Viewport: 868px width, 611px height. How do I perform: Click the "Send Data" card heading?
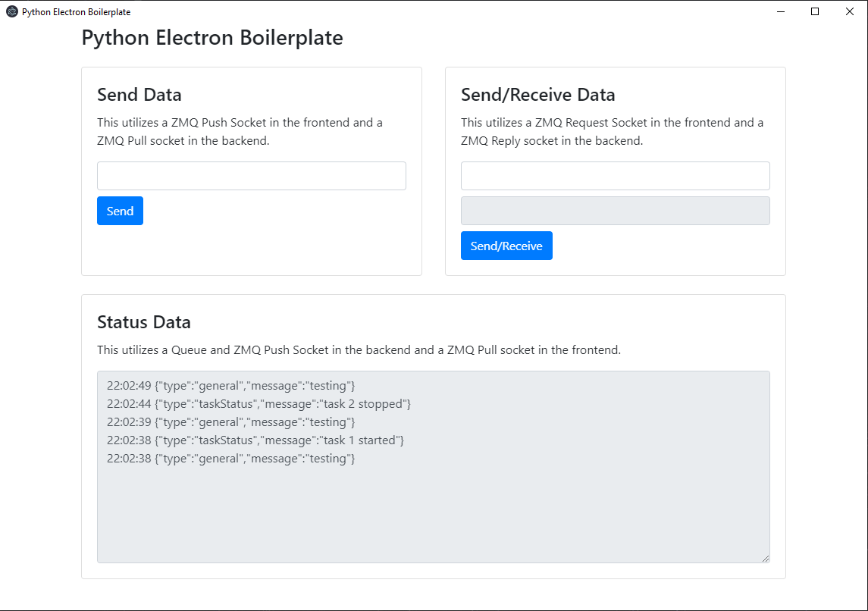(139, 95)
